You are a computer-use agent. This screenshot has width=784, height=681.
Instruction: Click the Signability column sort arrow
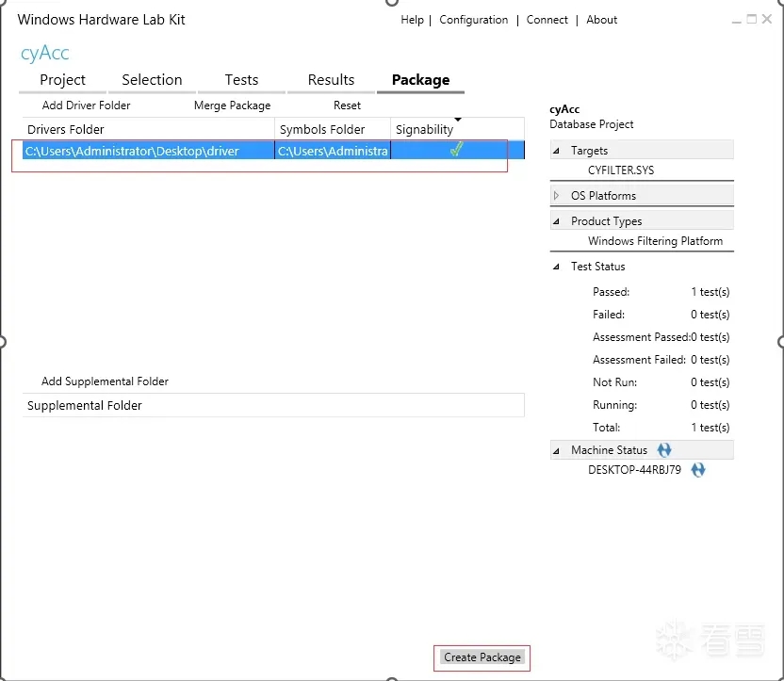(x=458, y=120)
